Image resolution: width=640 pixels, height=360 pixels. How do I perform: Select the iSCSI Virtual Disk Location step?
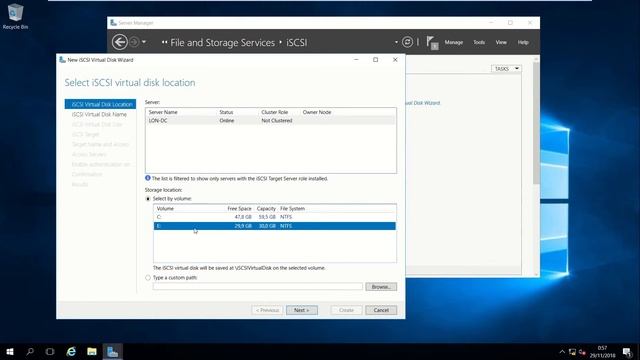pyautogui.click(x=100, y=104)
